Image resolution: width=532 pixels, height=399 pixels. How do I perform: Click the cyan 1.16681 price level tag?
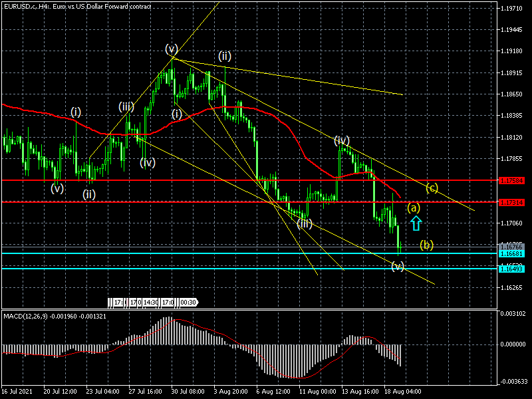click(511, 254)
